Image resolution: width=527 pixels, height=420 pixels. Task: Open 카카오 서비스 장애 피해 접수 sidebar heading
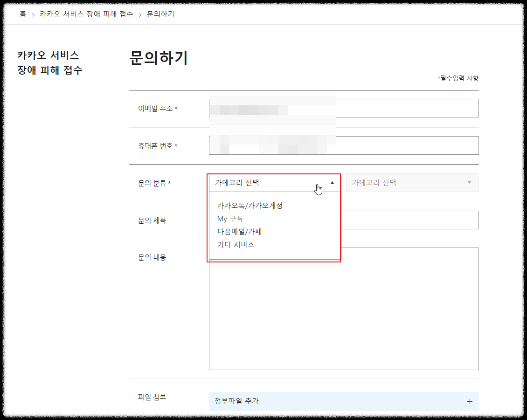point(50,62)
